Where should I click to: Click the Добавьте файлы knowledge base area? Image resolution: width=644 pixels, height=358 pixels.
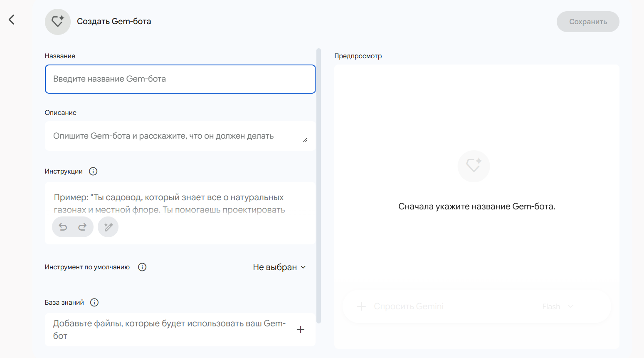(180, 330)
